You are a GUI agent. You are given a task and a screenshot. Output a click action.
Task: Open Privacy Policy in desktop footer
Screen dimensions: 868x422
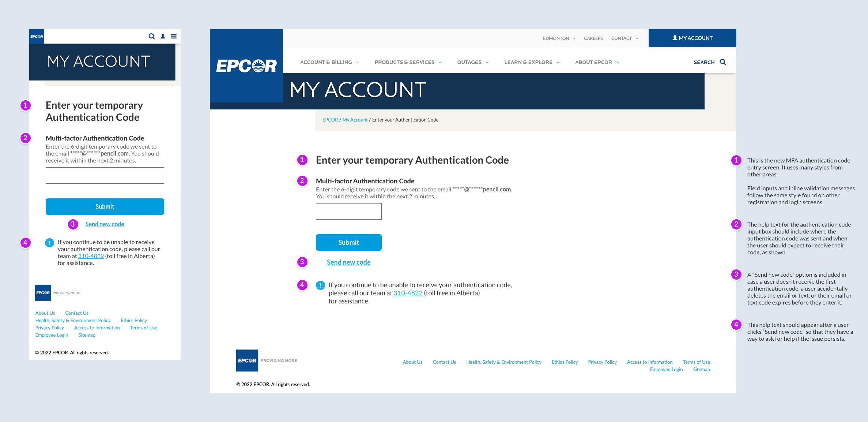point(602,362)
